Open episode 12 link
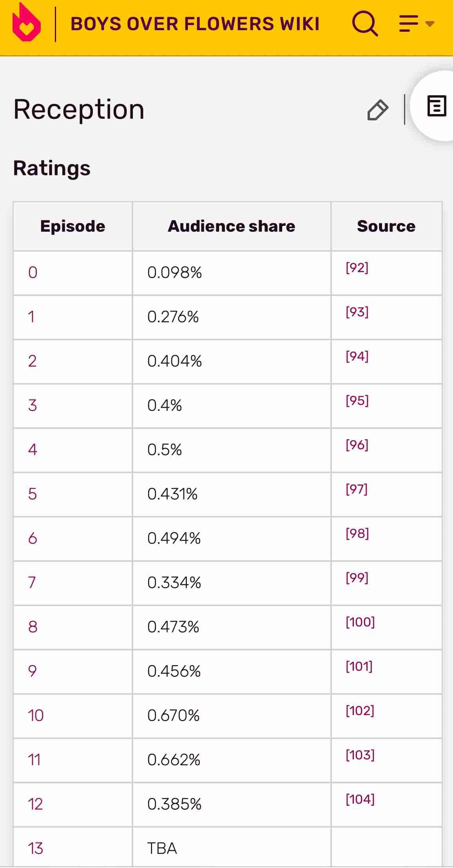The image size is (453, 868). coord(35,804)
